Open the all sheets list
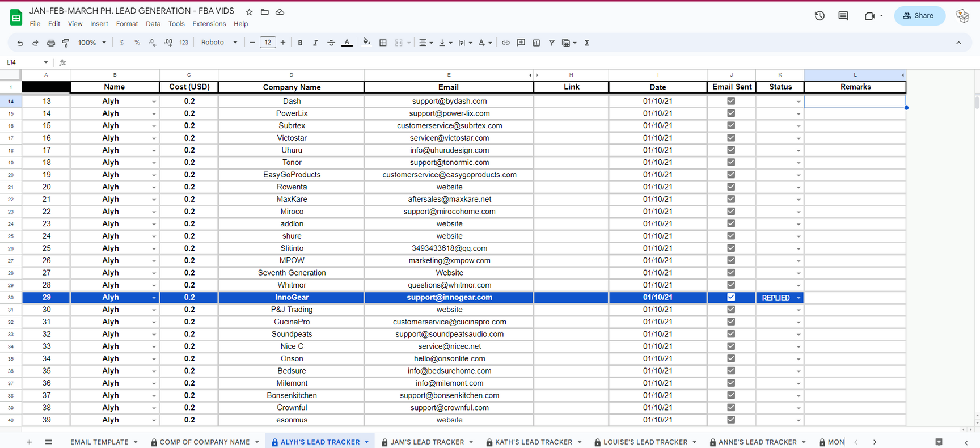 coord(49,442)
